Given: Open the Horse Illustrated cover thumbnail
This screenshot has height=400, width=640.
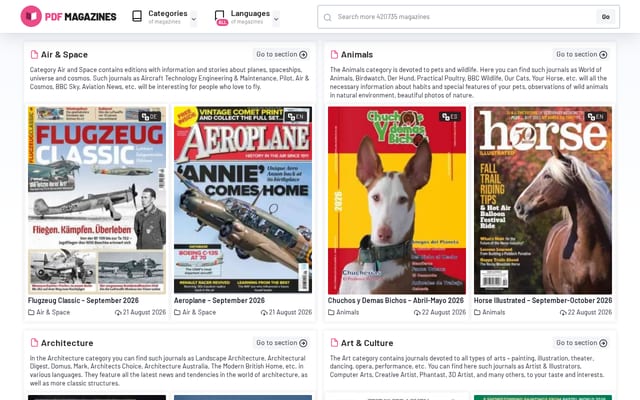Looking at the screenshot, I should (x=543, y=200).
